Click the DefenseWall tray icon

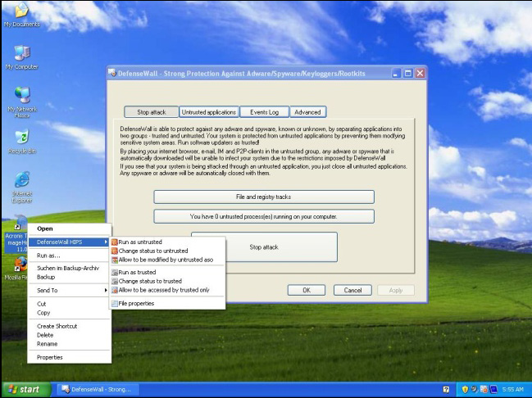(x=484, y=390)
